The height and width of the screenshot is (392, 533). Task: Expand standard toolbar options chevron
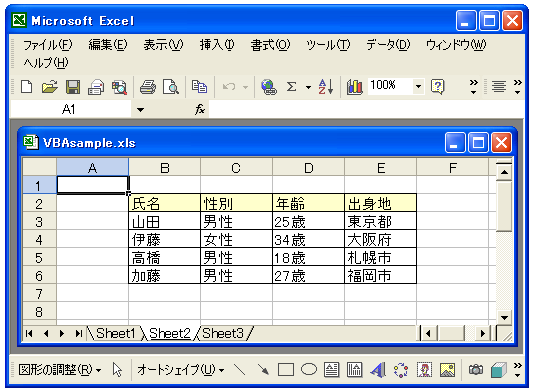click(x=474, y=87)
